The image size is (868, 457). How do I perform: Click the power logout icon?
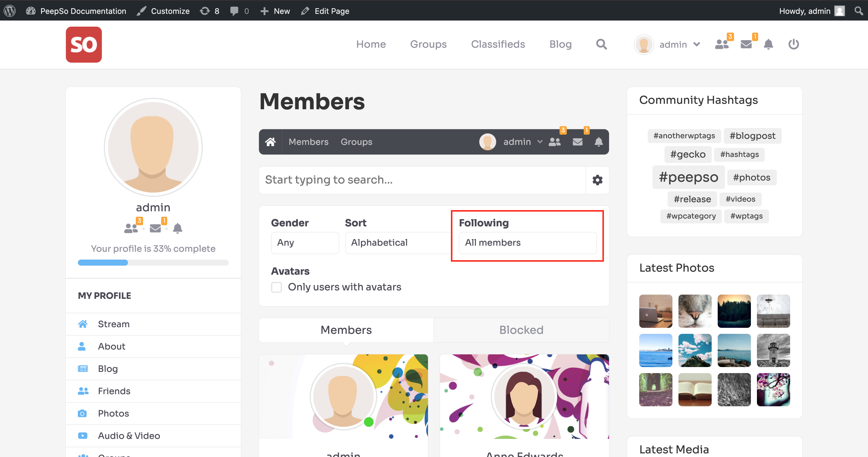pos(793,44)
